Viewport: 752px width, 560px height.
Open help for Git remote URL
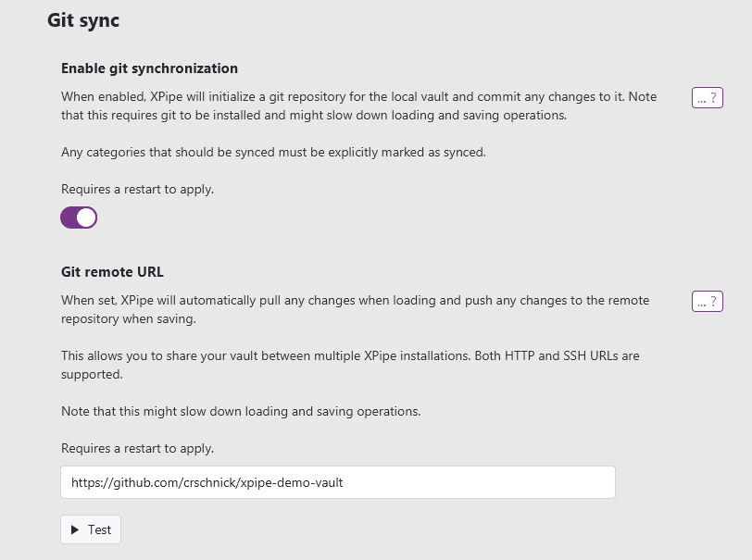pos(707,302)
